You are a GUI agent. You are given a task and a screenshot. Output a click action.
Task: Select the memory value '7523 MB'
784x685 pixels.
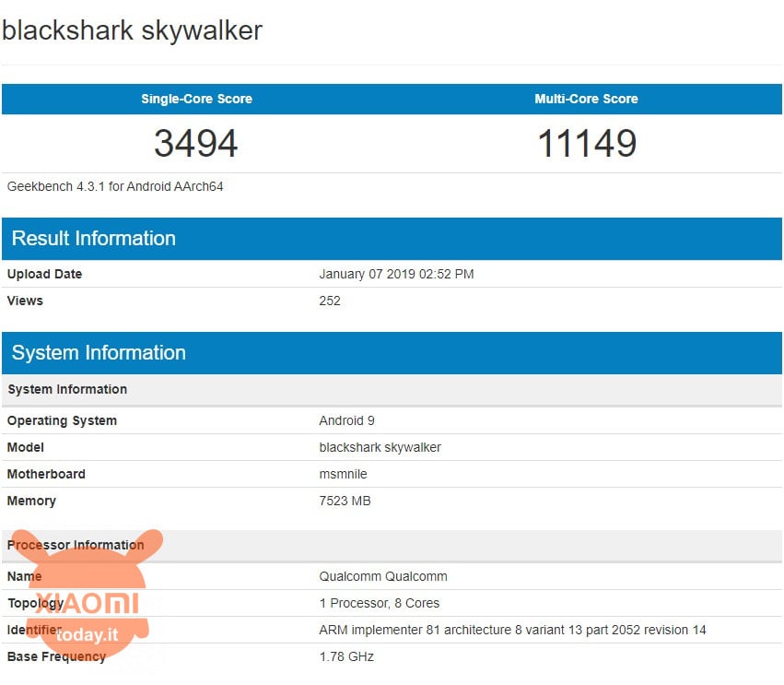tap(345, 501)
